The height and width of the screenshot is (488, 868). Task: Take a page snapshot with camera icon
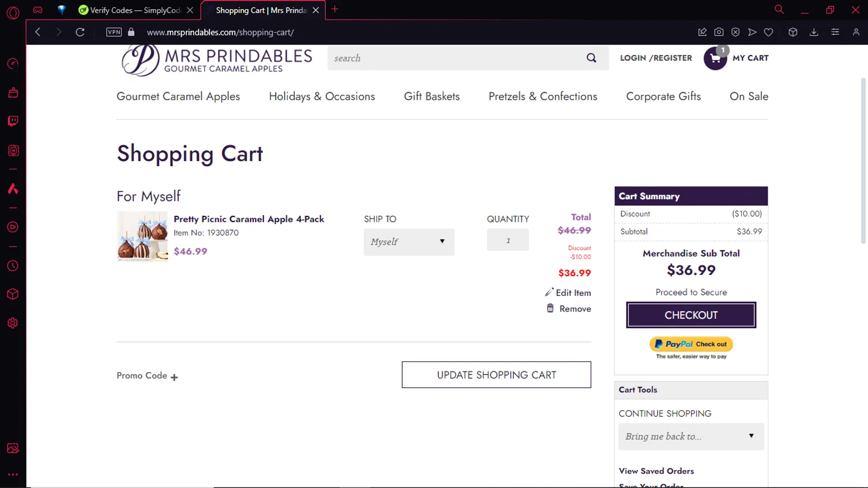point(719,32)
